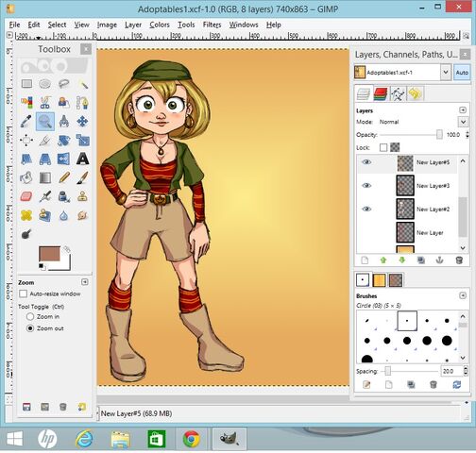Lower the layer with the down arrow

pyautogui.click(x=402, y=260)
